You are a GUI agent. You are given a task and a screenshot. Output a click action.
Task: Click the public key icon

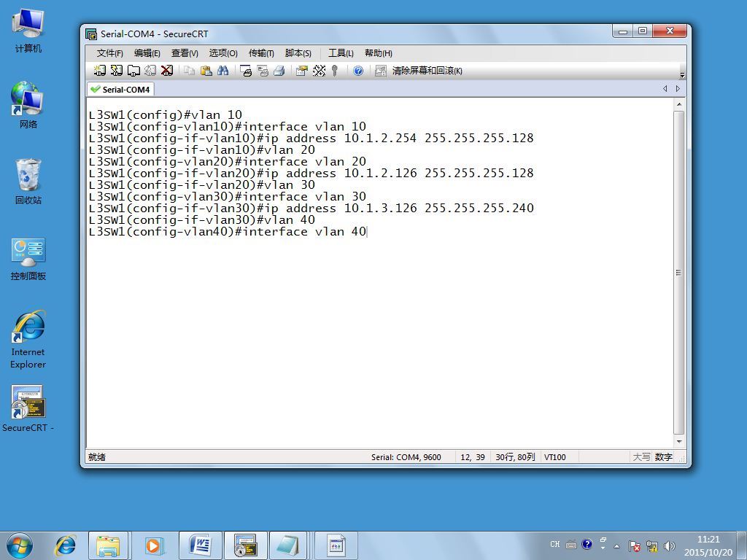tap(335, 71)
